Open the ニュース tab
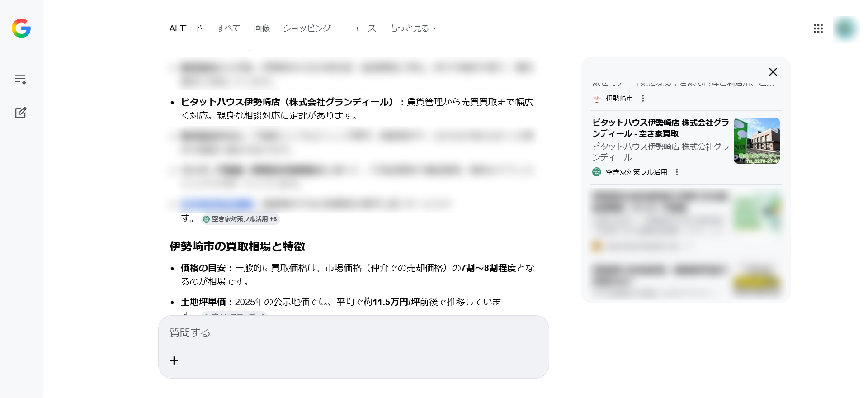 pos(360,28)
